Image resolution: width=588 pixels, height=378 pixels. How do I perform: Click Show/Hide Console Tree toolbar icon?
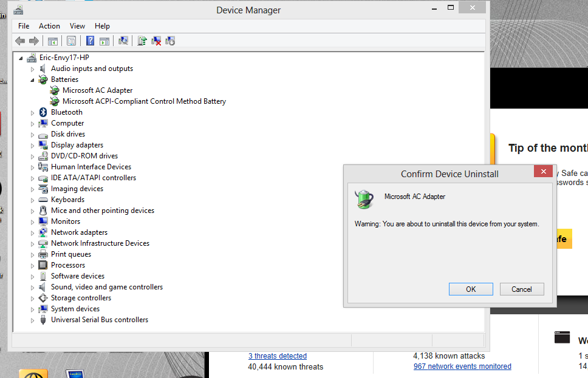click(x=52, y=41)
